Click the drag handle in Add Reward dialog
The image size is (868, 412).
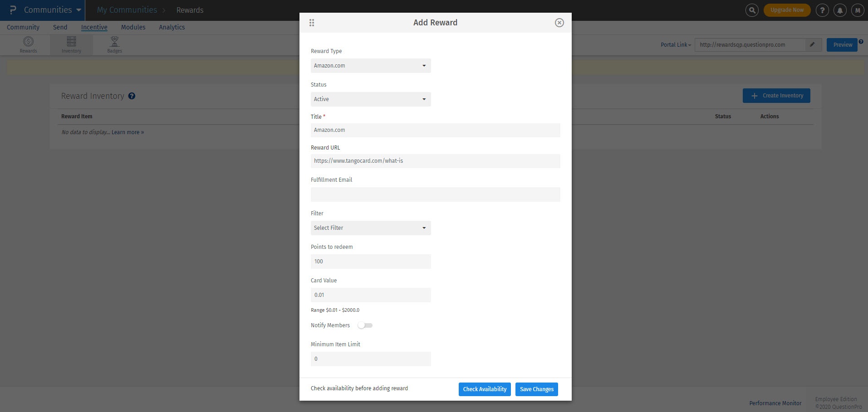[312, 22]
